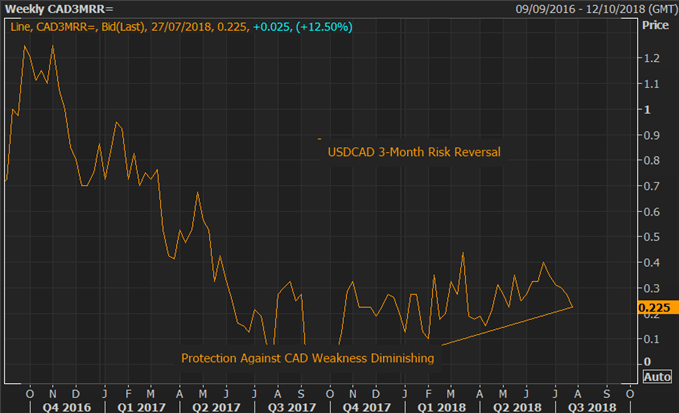Click the 1.2 price axis label
Screen dimensions: 679x413
[652, 58]
